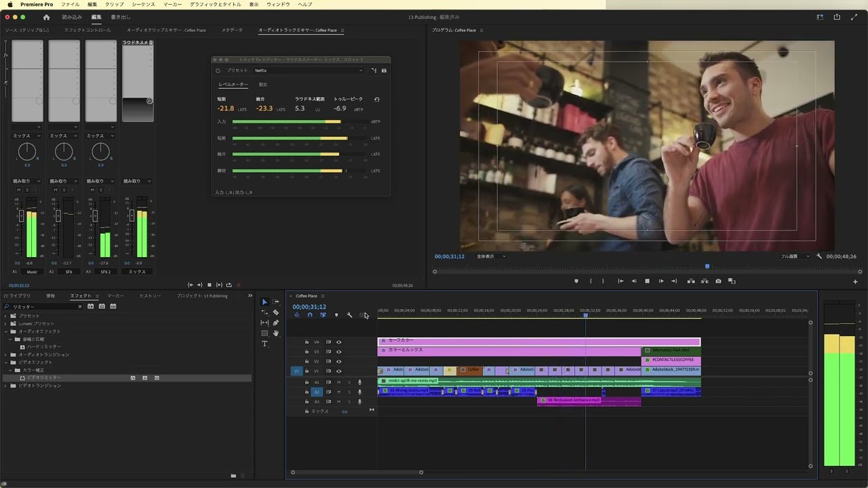Image resolution: width=868 pixels, height=488 pixels.
Task: Open the シーケンス menu
Action: (x=143, y=5)
